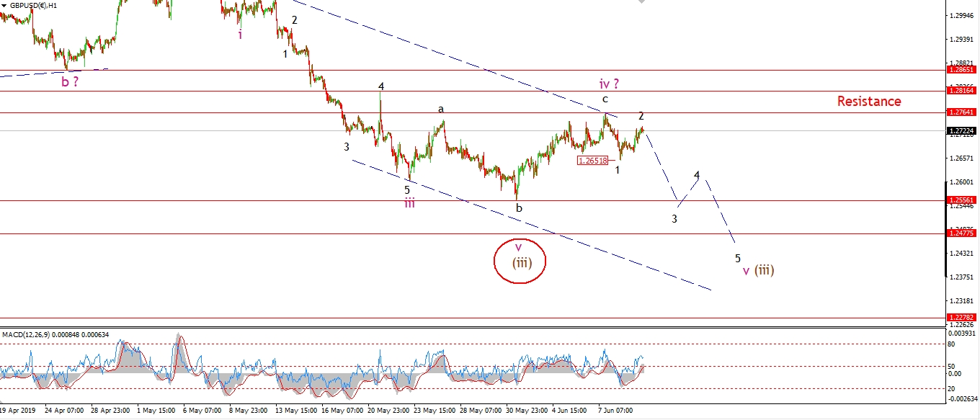Click the 1.28164 red price level tag
This screenshot has height=420, width=980.
(x=962, y=91)
